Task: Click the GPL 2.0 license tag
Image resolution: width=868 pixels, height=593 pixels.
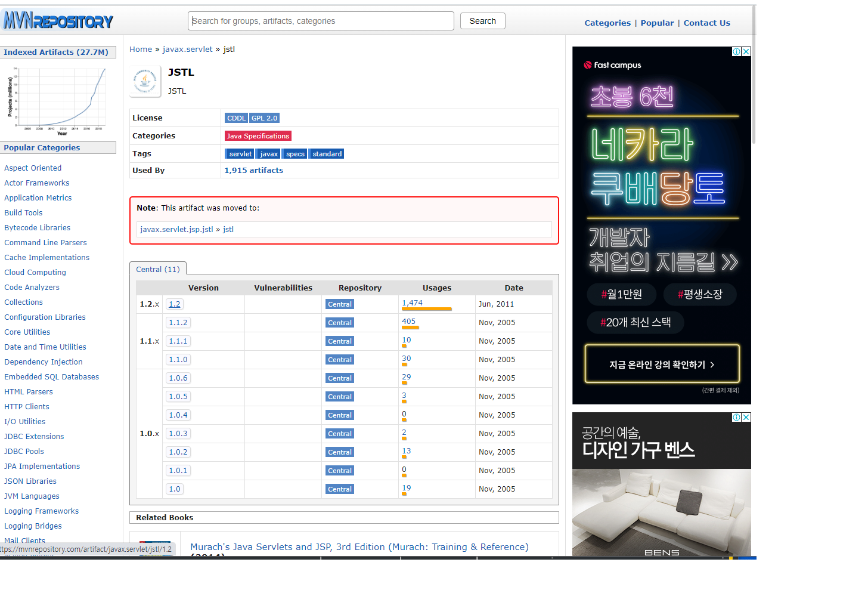Action: click(264, 118)
